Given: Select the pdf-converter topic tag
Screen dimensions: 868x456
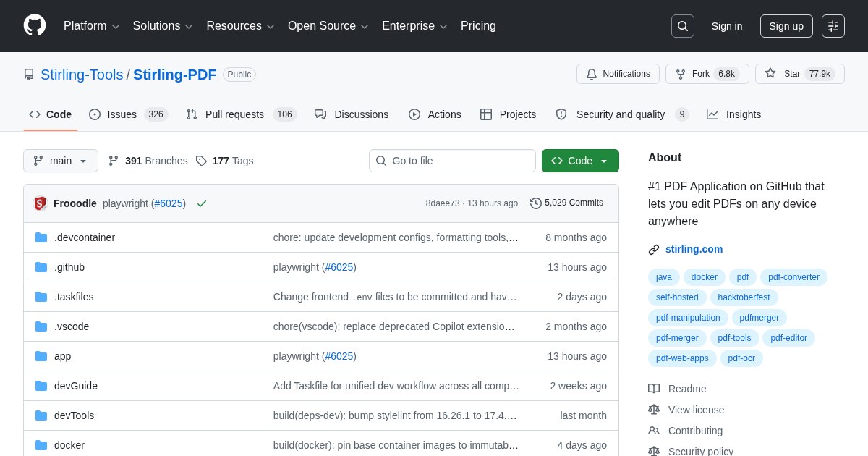Looking at the screenshot, I should click(x=793, y=277).
